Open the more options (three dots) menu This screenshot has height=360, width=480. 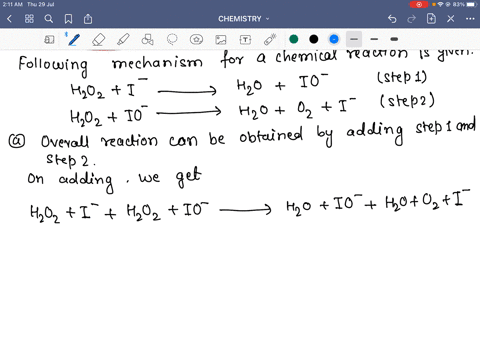[470, 19]
